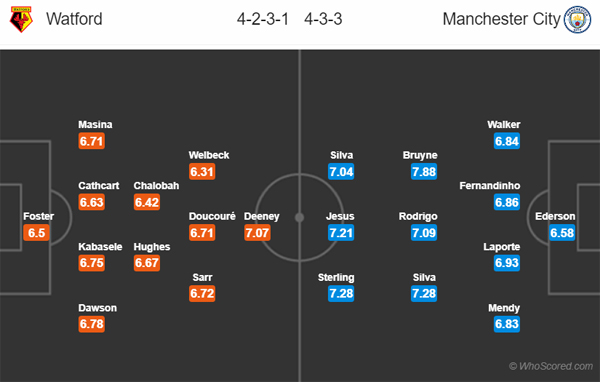Click the Watford club crest icon
The width and height of the screenshot is (600, 382).
coord(21,19)
